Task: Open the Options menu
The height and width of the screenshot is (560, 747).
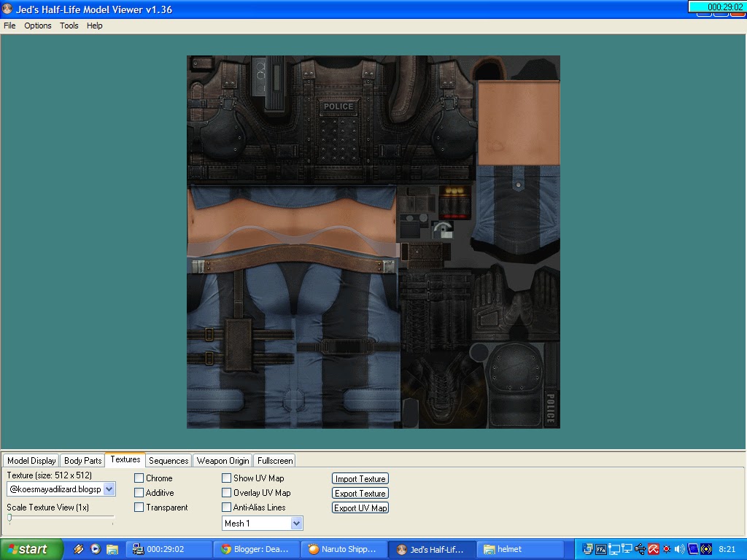Action: tap(38, 26)
